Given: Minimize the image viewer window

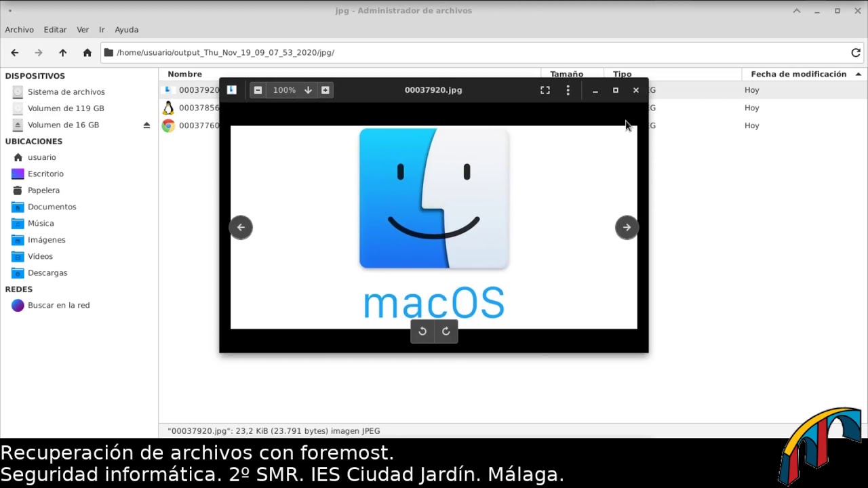Looking at the screenshot, I should pos(595,90).
